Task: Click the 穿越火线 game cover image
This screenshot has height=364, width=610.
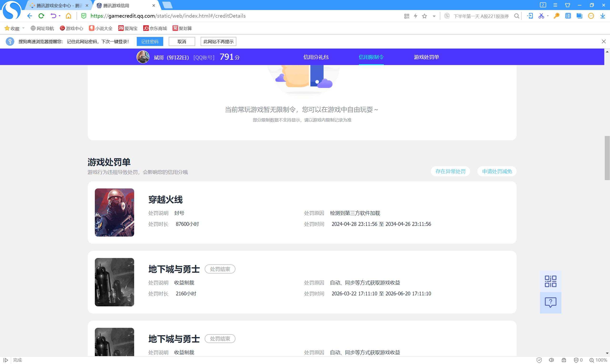Action: pos(115,212)
